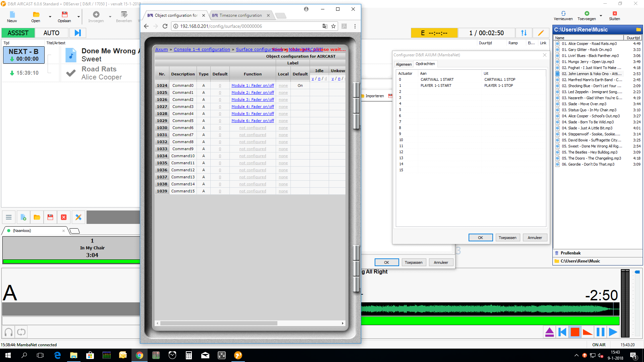This screenshot has height=362, width=644.
Task: Click Toepassen in the MambaNet dialog
Action: coord(507,238)
